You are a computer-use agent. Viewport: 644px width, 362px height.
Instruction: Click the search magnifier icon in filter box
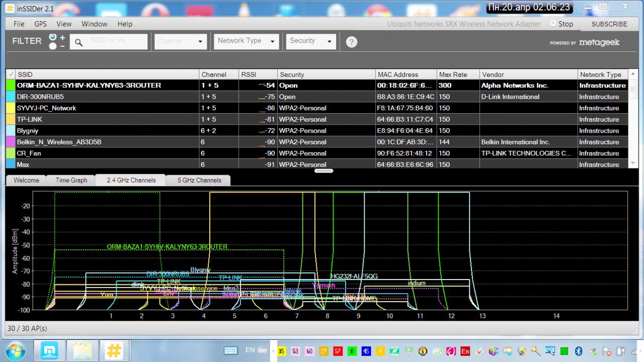(x=79, y=43)
